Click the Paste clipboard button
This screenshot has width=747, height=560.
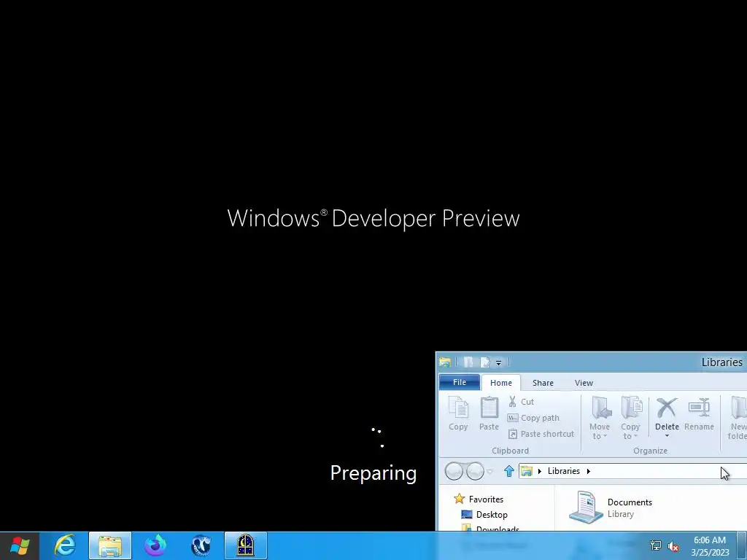tap(489, 414)
